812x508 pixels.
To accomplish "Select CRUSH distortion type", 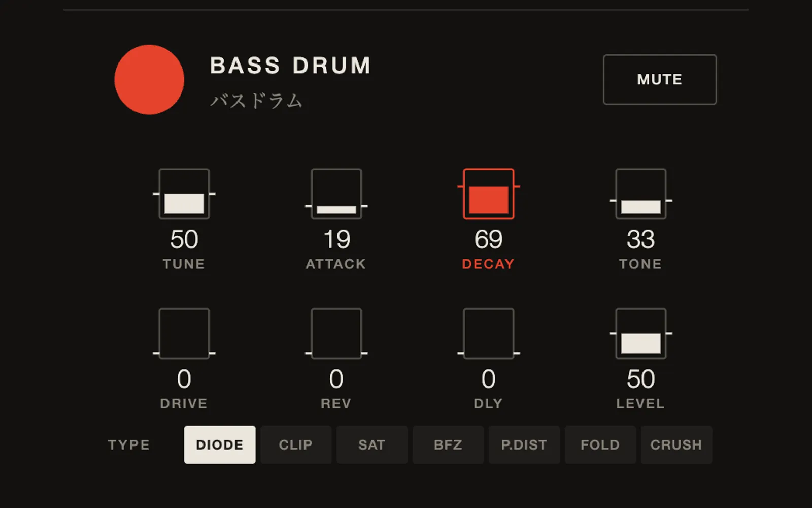I will tap(676, 445).
